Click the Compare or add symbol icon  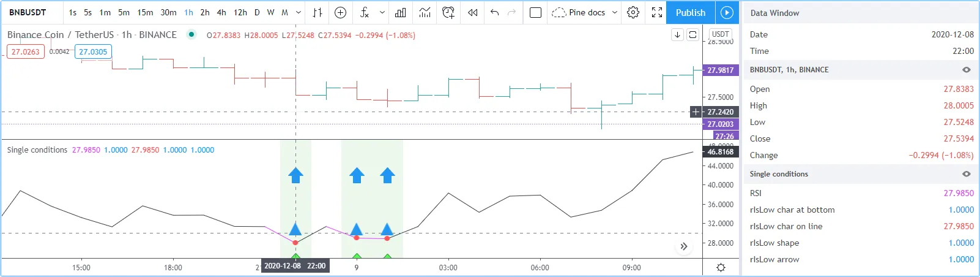(x=341, y=12)
